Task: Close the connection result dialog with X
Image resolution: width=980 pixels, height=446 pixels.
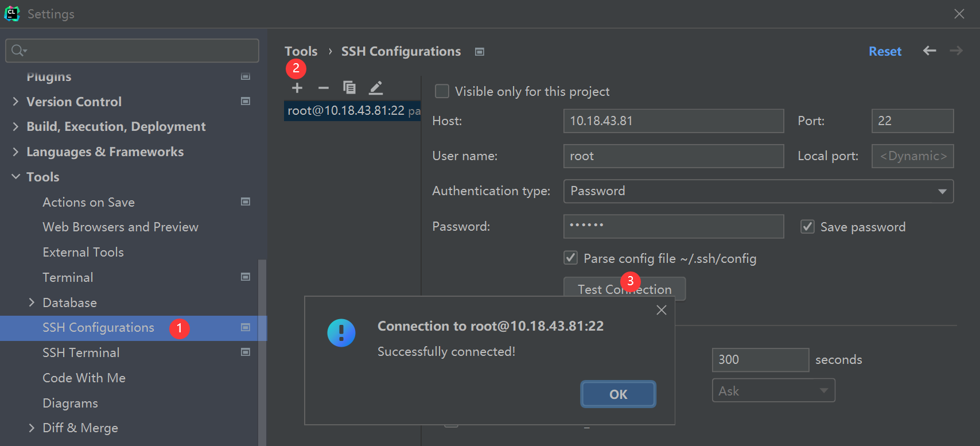Action: pos(662,310)
